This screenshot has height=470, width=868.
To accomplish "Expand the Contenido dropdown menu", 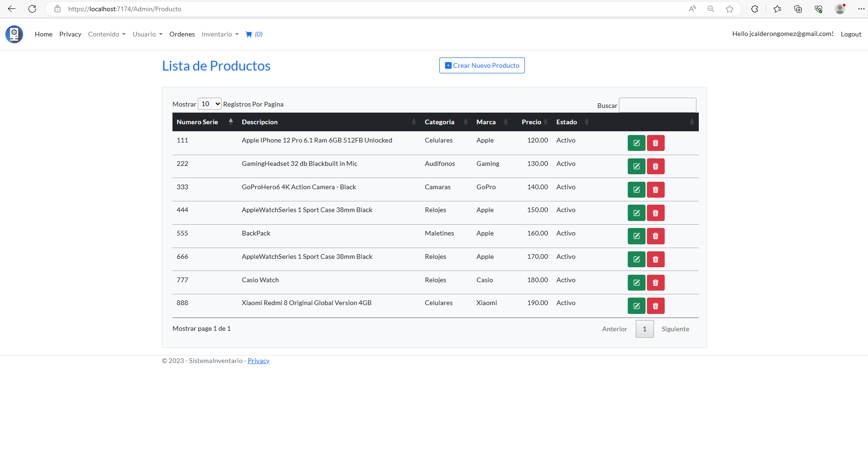I will point(107,34).
